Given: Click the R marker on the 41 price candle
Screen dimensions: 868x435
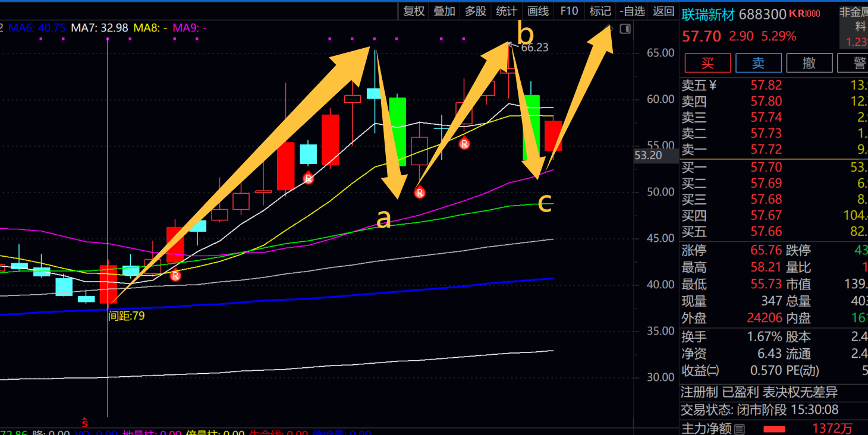Looking at the screenshot, I should pyautogui.click(x=175, y=275).
